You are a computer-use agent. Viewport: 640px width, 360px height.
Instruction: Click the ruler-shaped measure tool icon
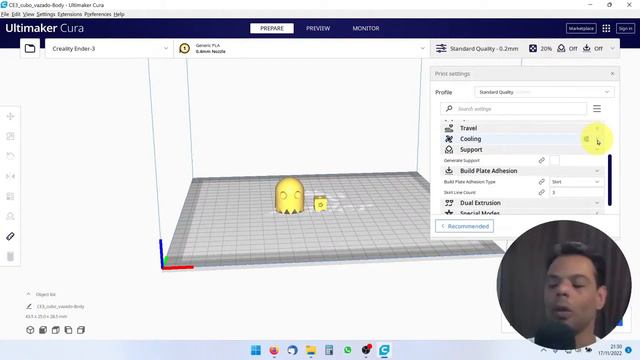pos(11,236)
